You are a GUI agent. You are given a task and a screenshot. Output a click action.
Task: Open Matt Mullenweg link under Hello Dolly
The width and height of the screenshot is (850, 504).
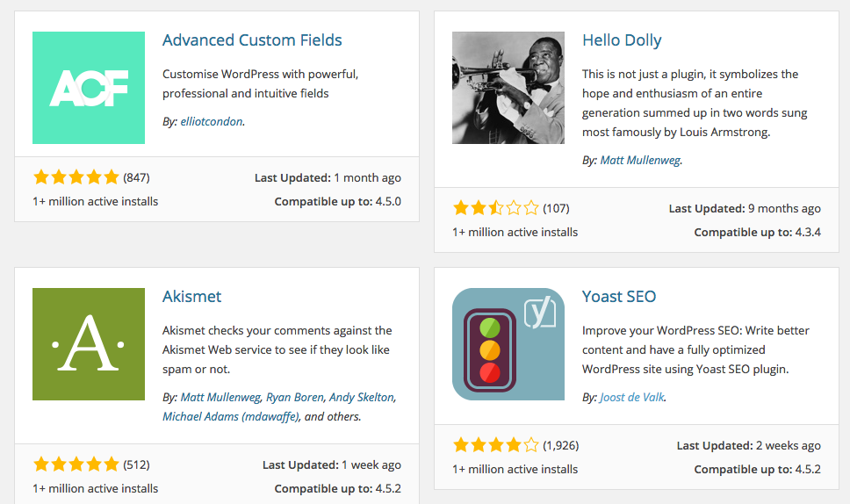coord(640,160)
